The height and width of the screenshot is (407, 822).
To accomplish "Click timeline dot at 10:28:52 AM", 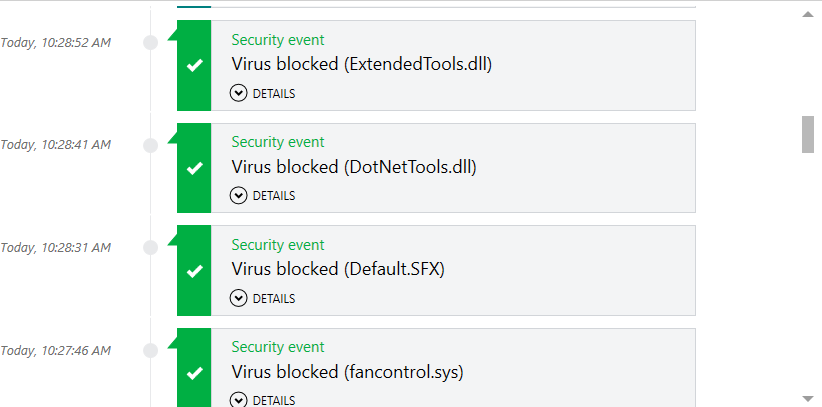I will [151, 43].
